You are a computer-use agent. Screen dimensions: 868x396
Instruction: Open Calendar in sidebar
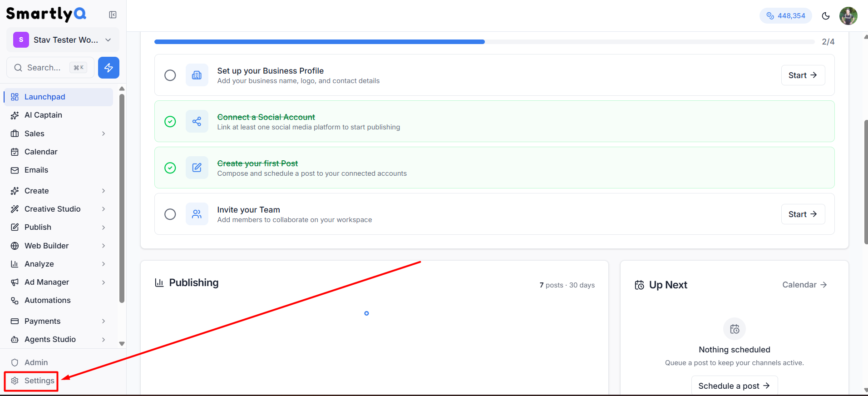click(x=59, y=152)
